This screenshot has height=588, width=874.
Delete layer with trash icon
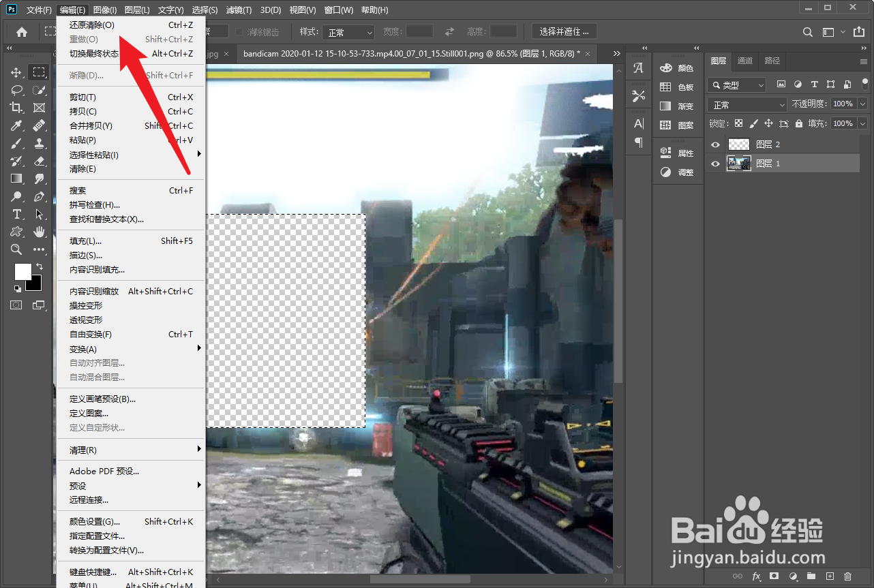tap(848, 576)
